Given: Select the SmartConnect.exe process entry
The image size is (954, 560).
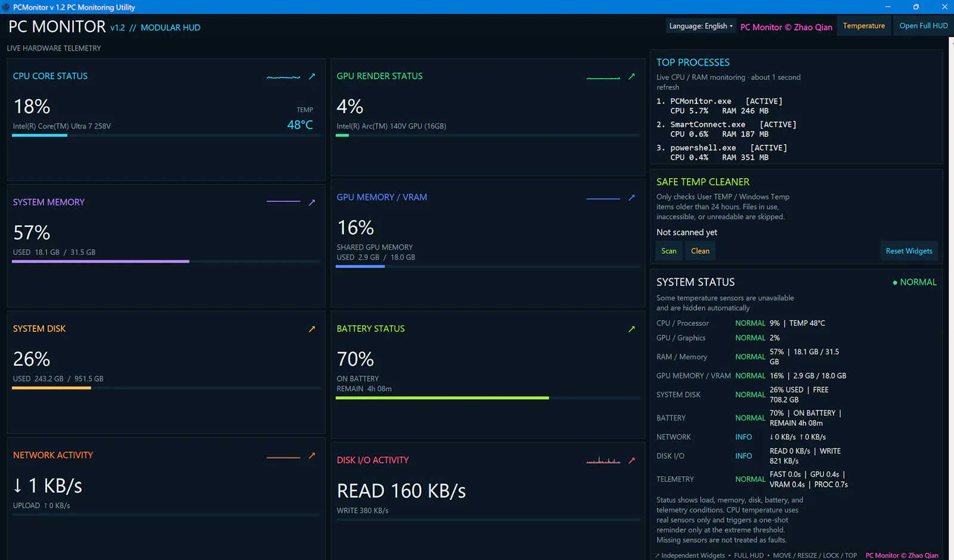Looking at the screenshot, I should tap(726, 129).
